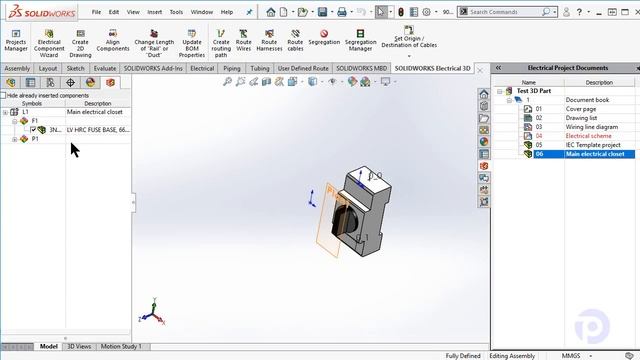
Task: Click the Description column header in left pane
Action: pyautogui.click(x=98, y=104)
